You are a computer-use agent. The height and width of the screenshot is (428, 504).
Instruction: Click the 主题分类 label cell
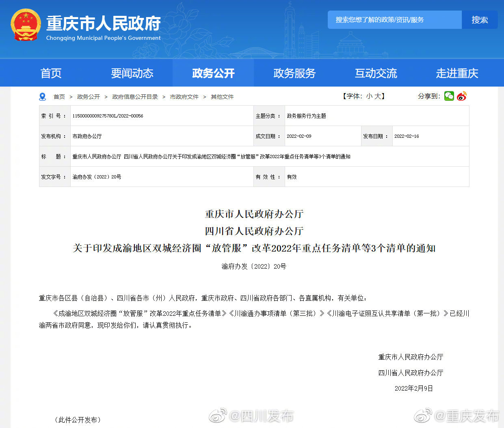pyautogui.click(x=269, y=116)
